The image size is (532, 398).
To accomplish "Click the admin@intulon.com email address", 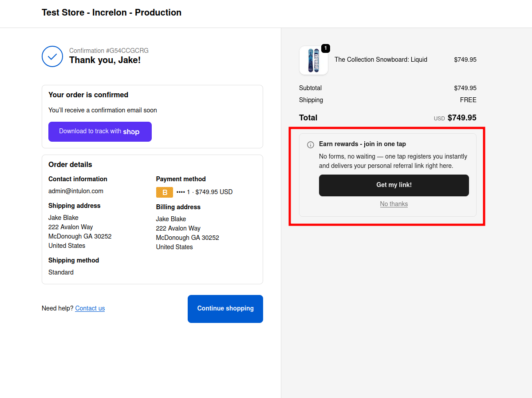I will click(x=76, y=191).
